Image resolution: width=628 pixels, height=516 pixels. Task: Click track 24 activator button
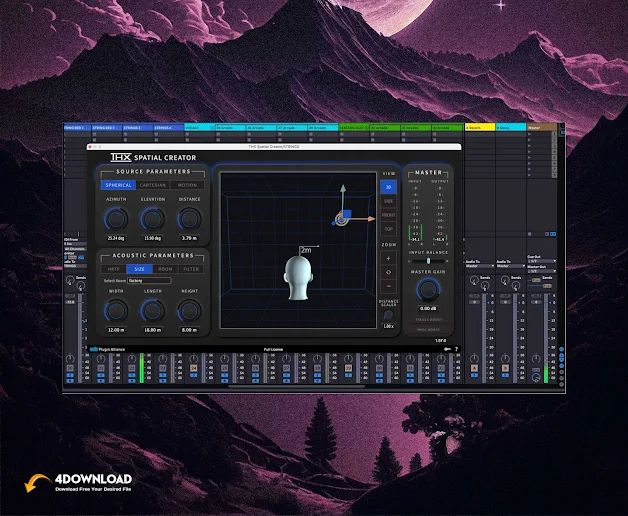coord(193,368)
